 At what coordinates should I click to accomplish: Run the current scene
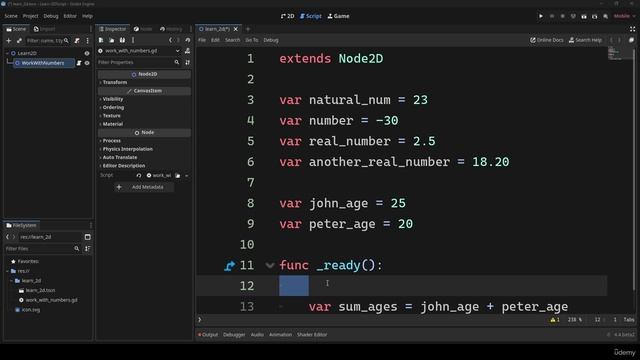coord(584,16)
